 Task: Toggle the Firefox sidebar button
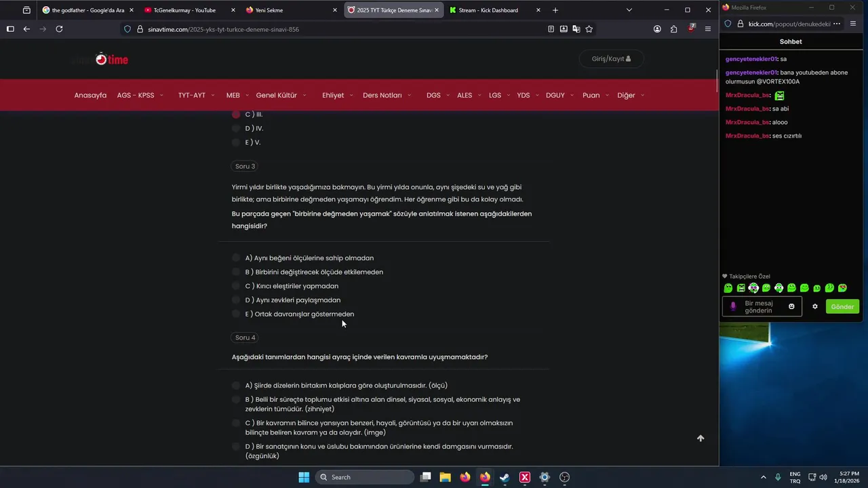coord(10,29)
